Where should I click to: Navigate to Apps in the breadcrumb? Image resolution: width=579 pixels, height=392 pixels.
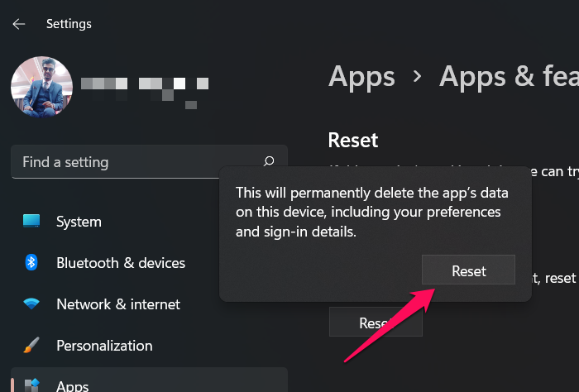[x=361, y=76]
